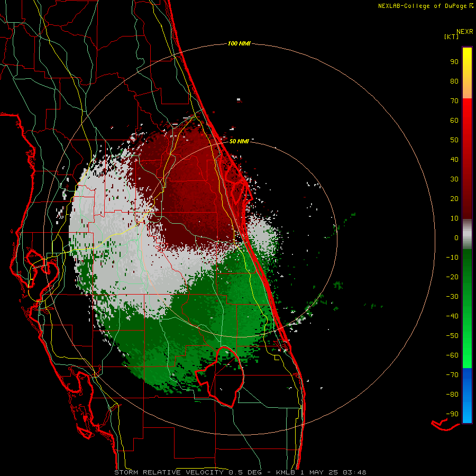Screen dimensions: 476x476
Task: Click the 70 value on the velocity scale
Action: 454,101
